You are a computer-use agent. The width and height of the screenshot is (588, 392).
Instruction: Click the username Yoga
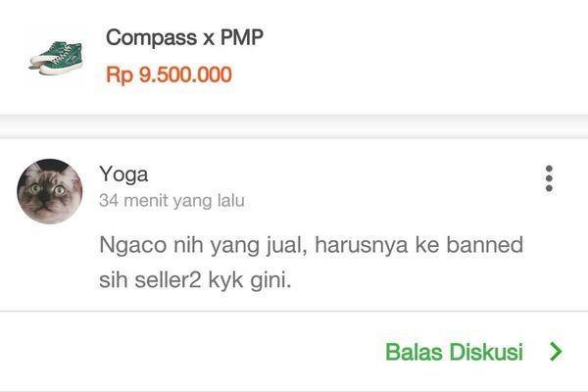click(123, 174)
